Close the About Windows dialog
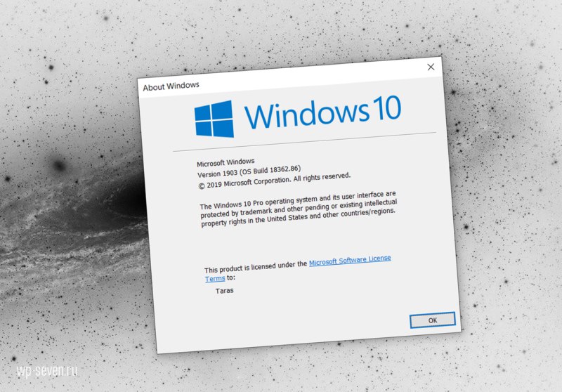The height and width of the screenshot is (392, 562). (431, 67)
